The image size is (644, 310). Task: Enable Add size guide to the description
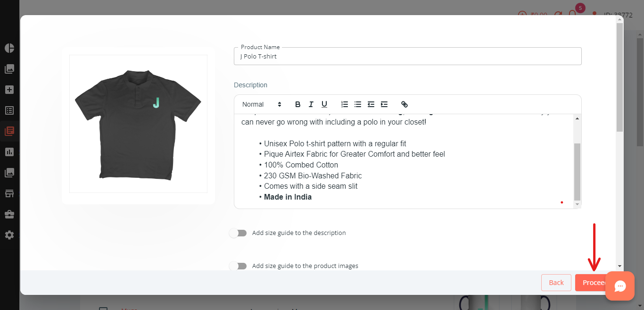pyautogui.click(x=238, y=233)
